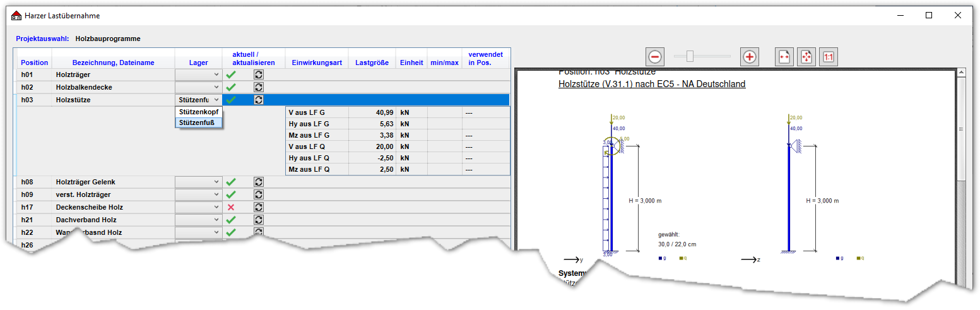Select Stützenfuß option in dropdown list

[x=198, y=122]
